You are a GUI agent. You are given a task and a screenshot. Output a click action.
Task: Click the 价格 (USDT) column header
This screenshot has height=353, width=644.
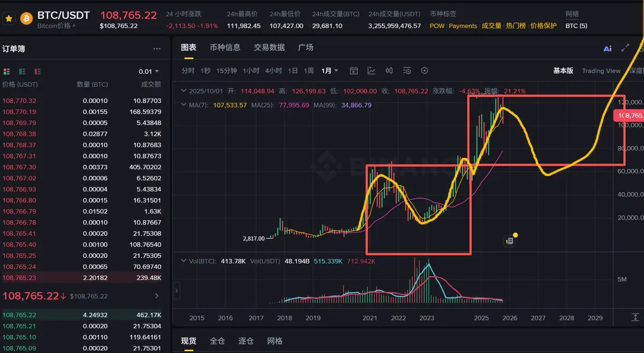pyautogui.click(x=20, y=84)
